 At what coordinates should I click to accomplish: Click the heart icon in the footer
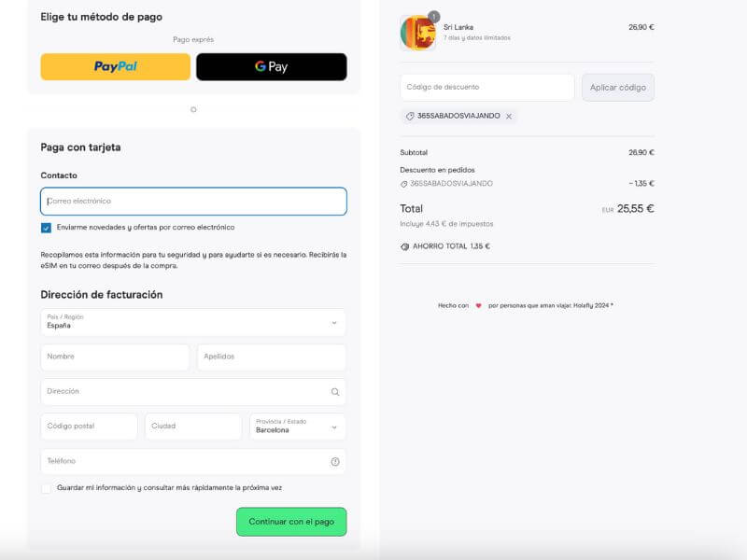[478, 306]
